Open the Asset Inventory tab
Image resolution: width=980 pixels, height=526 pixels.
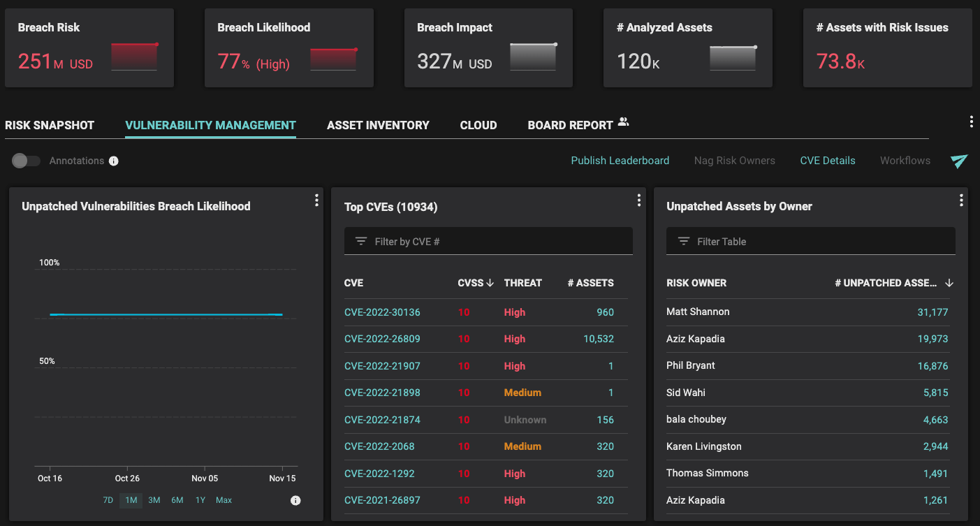coord(378,125)
